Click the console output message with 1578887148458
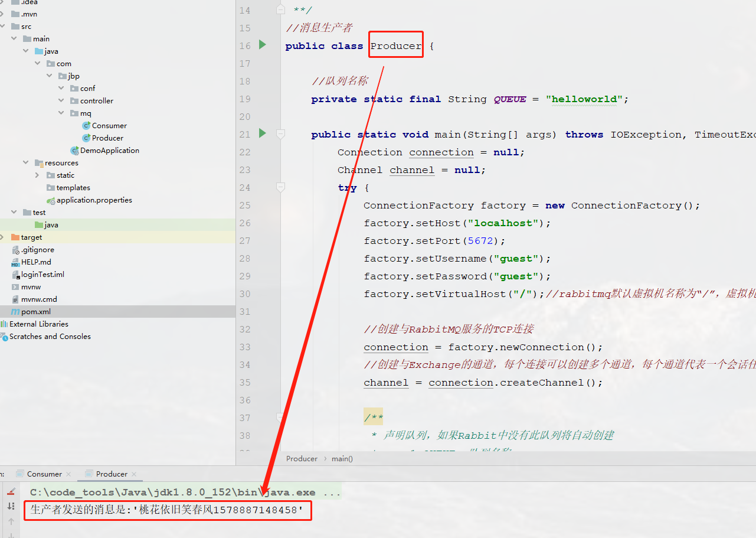The height and width of the screenshot is (538, 756). click(167, 510)
